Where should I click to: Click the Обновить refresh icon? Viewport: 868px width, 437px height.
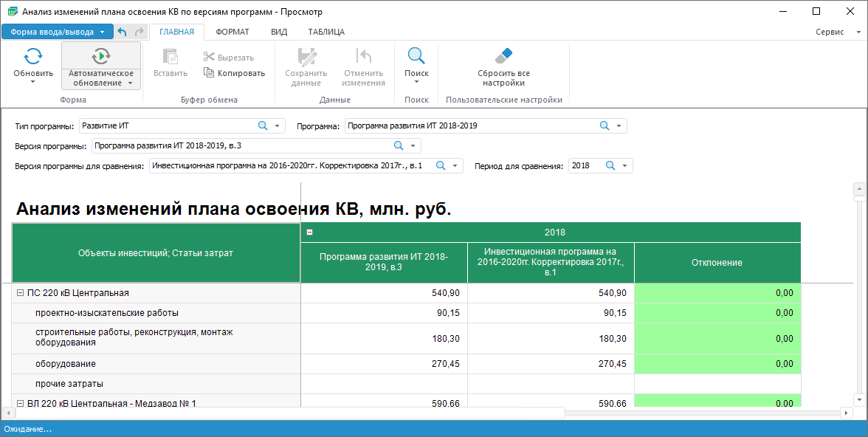(x=33, y=56)
